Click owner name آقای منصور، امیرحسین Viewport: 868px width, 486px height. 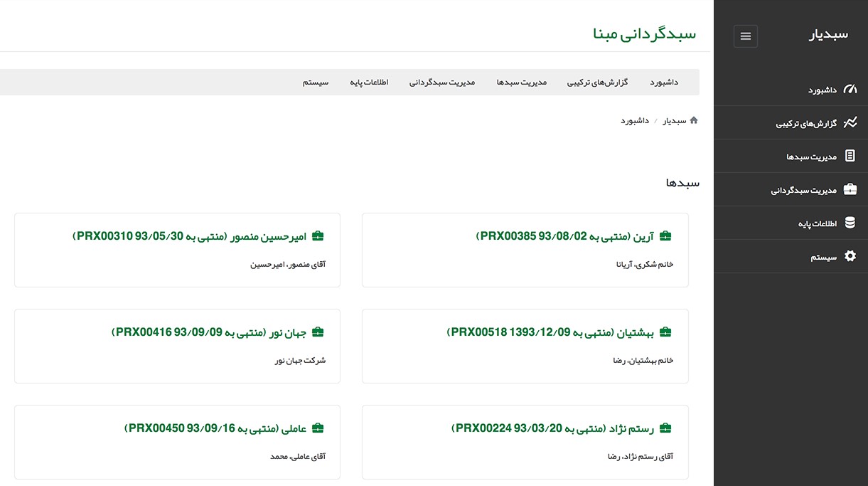(x=288, y=265)
